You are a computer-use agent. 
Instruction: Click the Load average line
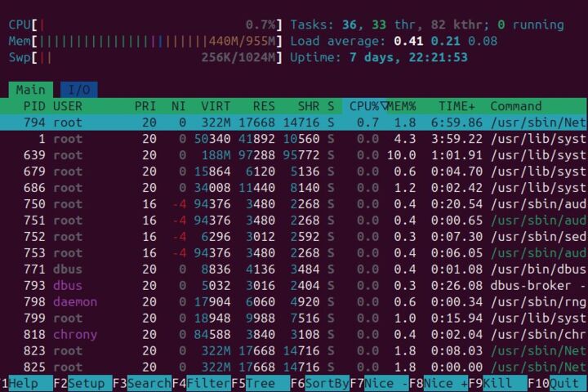(394, 41)
